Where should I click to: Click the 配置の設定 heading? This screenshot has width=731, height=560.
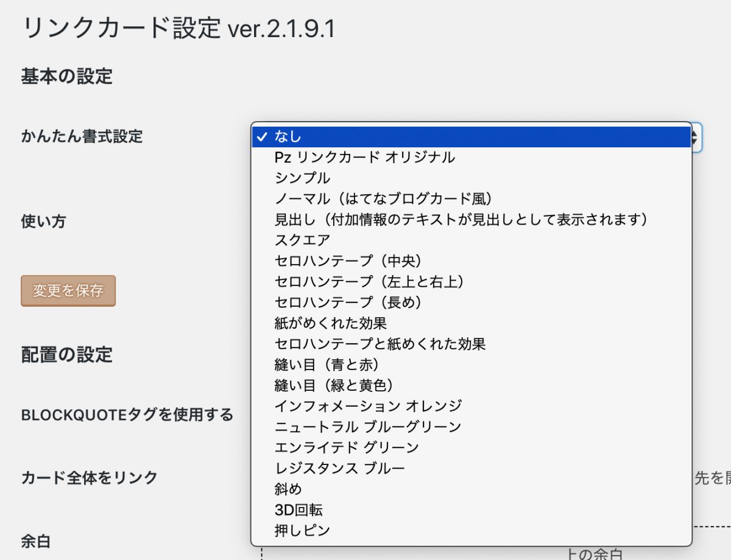pos(67,354)
